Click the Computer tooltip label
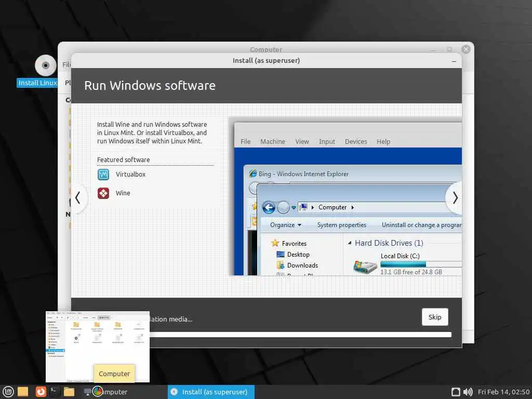Screen dimensions: 532x399 tap(114, 374)
